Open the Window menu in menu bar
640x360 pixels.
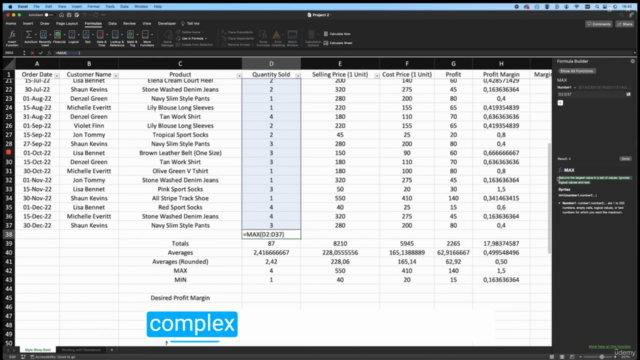point(141,7)
